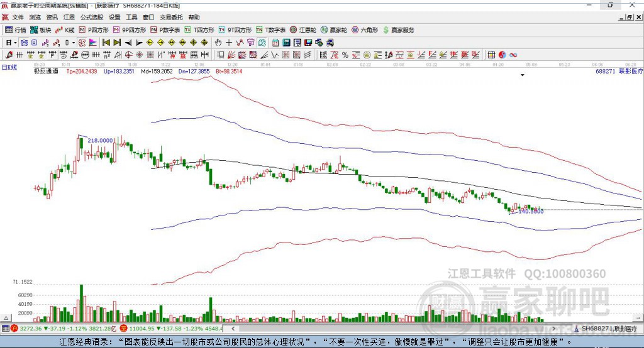Screen dimensions: 644x348
Task: Open the T四方形 tool
Action: [199, 30]
